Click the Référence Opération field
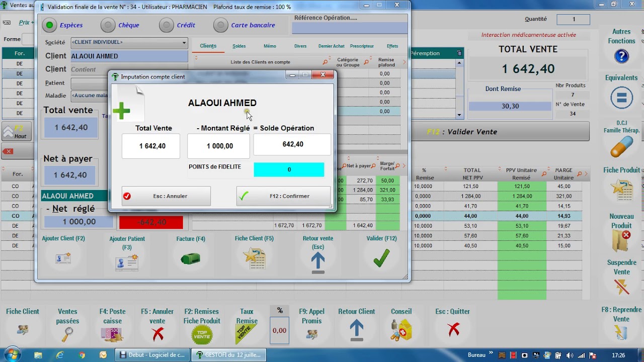The image size is (644, 362). click(350, 28)
